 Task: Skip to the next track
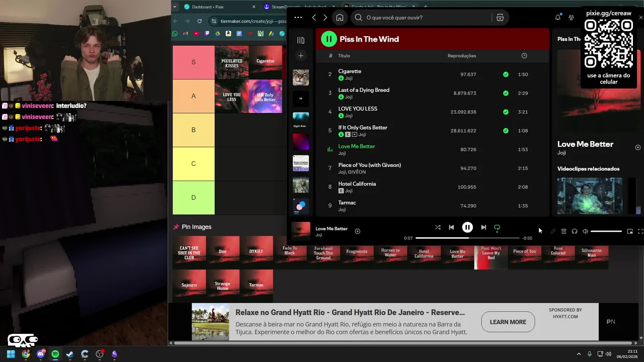(484, 227)
